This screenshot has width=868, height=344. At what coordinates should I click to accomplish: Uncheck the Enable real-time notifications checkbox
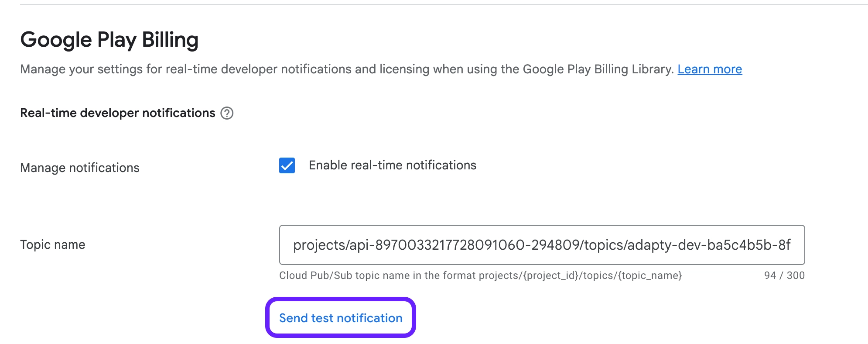point(287,165)
